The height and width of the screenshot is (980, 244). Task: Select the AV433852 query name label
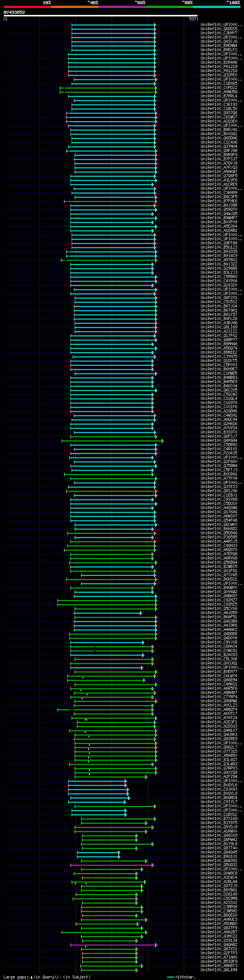(x=14, y=12)
